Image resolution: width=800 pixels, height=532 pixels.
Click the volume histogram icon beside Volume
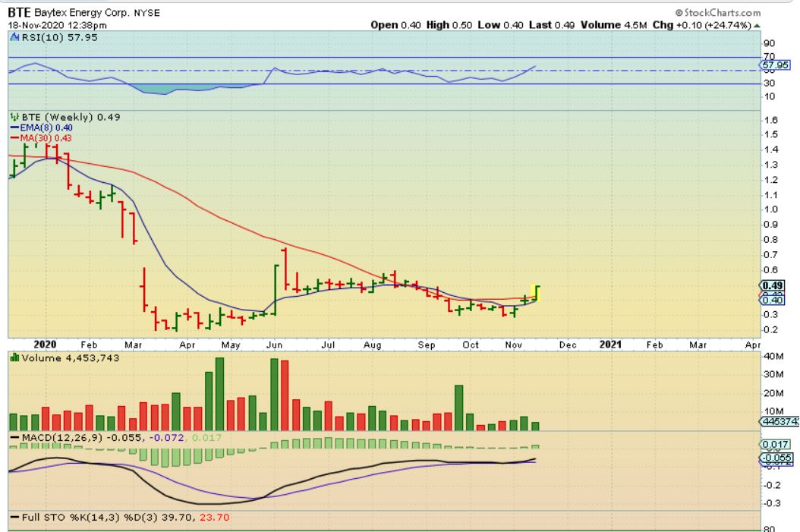click(14, 357)
